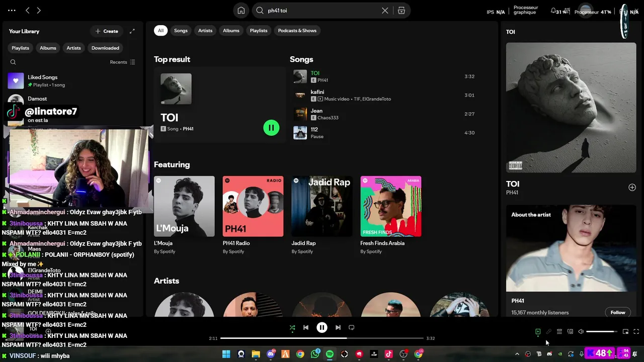Open the Spotify three-dot menu
Viewport: 644px width, 362px height.
point(12,10)
